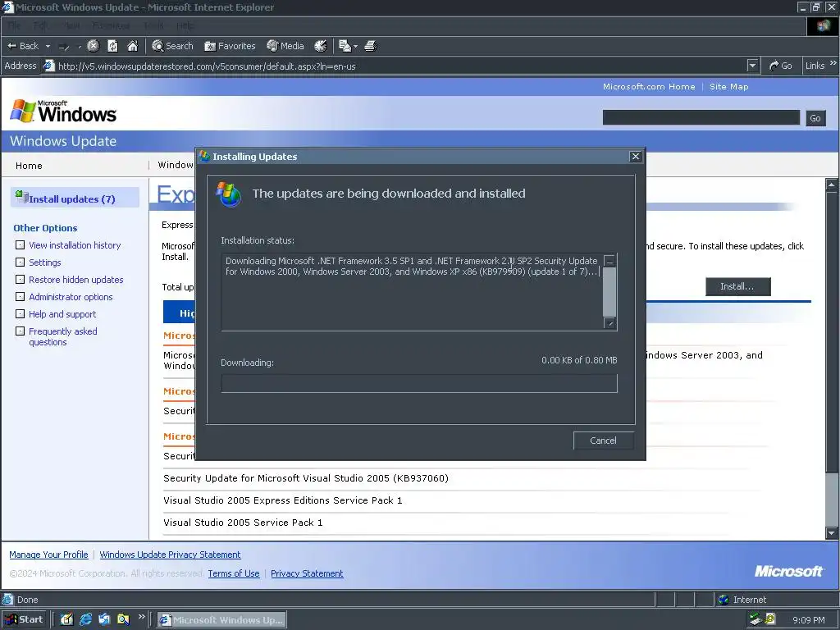Viewport: 840px width, 630px height.
Task: Click the Windows flag throbber icon
Action: click(x=823, y=25)
